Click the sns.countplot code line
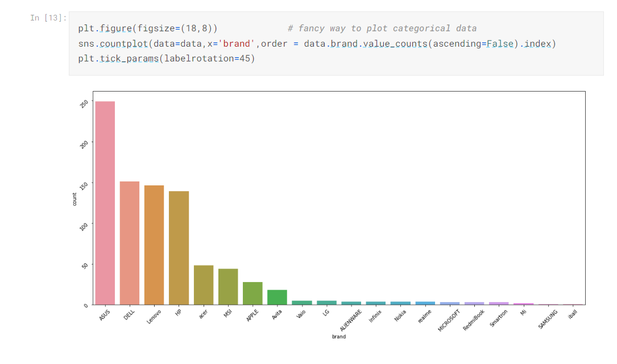 [317, 43]
